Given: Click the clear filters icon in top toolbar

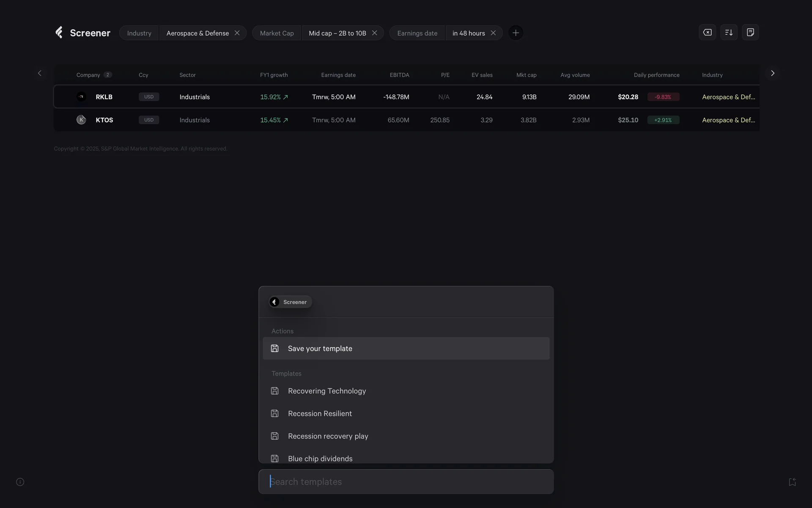Looking at the screenshot, I should point(707,33).
